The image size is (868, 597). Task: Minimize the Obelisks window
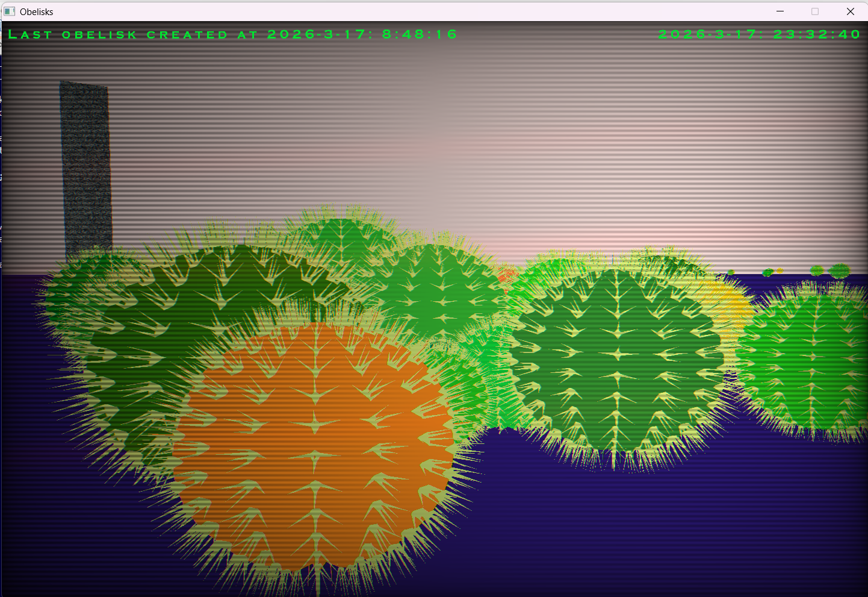point(780,11)
